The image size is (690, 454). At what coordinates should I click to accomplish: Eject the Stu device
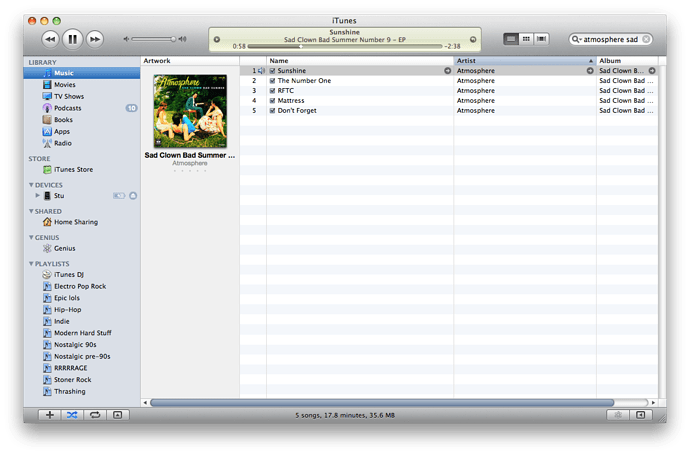coord(133,195)
